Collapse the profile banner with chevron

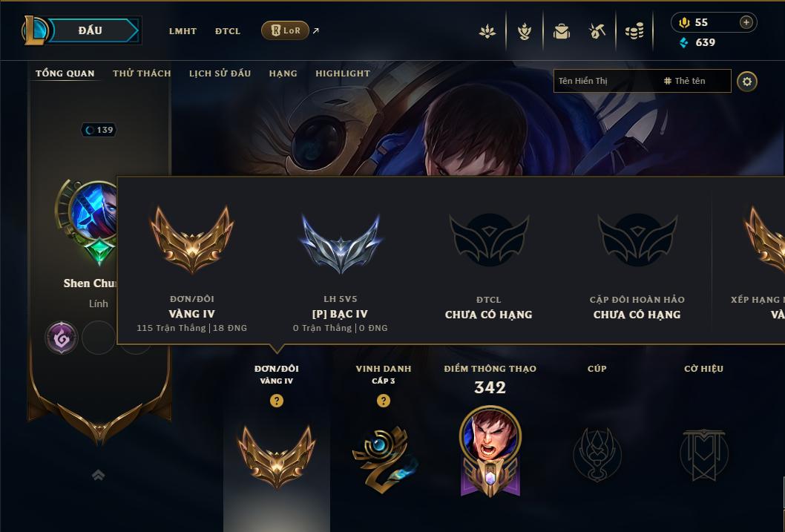[99, 475]
